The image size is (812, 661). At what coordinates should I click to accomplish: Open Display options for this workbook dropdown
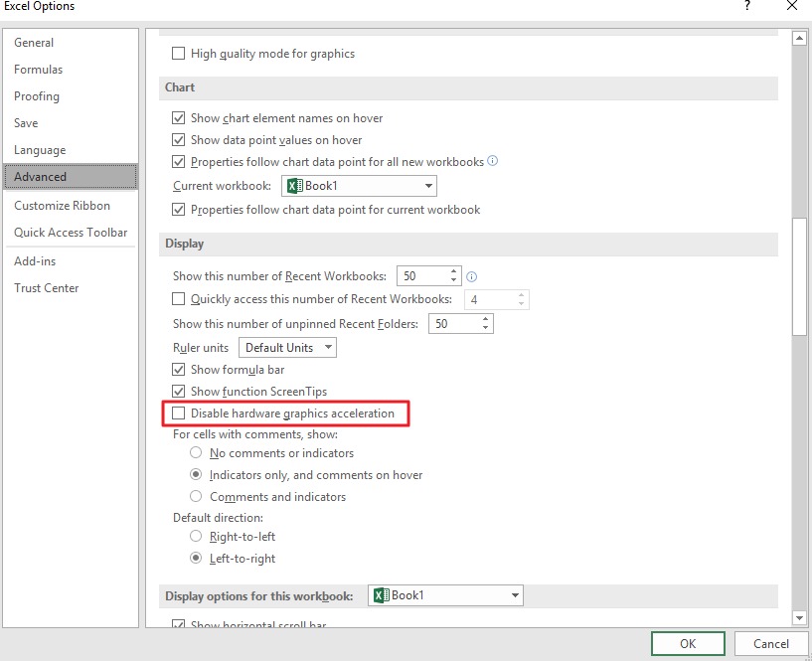click(445, 595)
